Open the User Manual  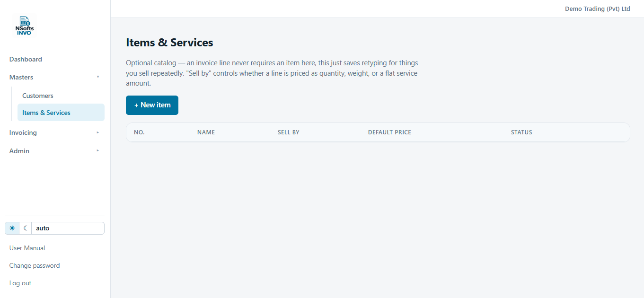(27, 248)
